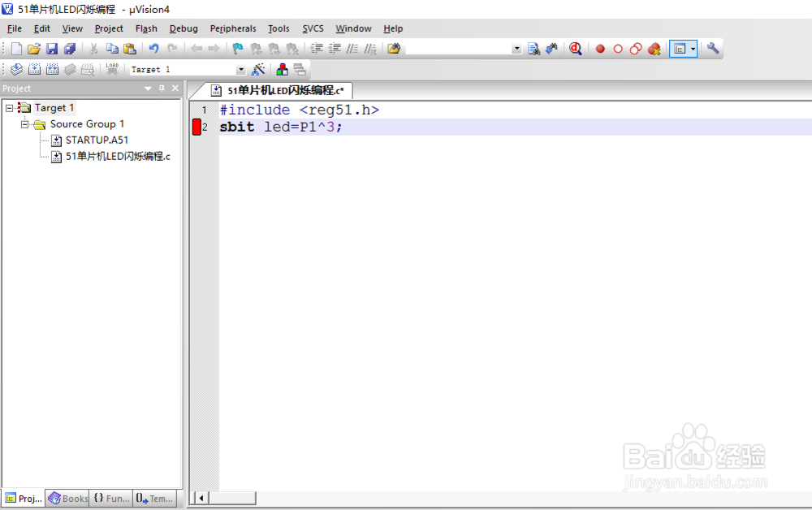
Task: Select the 51单片机LED闪烁编程.c* editor tab
Action: tap(278, 91)
